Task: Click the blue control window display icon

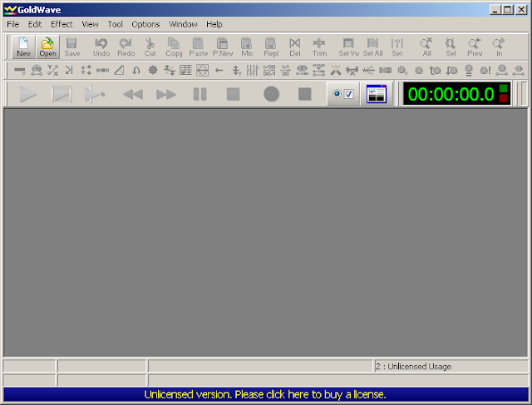Action: [x=377, y=94]
